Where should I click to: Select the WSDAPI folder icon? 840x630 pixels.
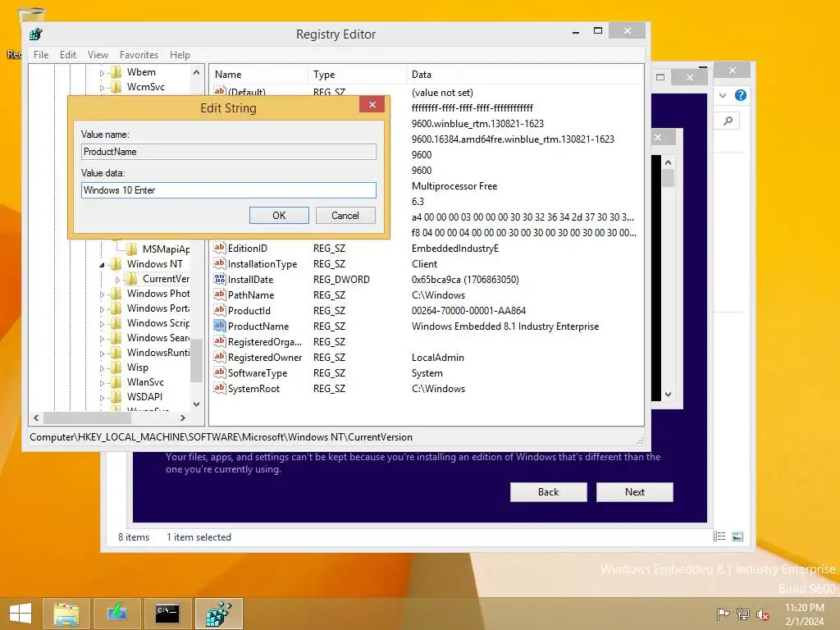point(116,397)
